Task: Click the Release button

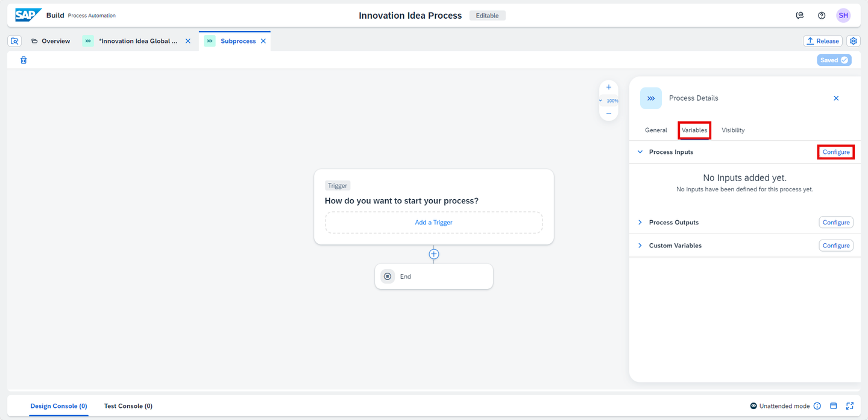Action: (823, 41)
